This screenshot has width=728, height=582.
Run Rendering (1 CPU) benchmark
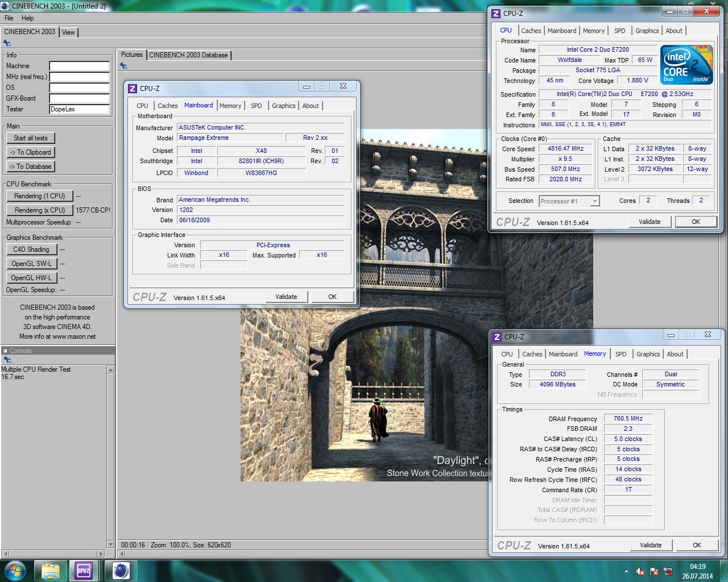[40, 196]
